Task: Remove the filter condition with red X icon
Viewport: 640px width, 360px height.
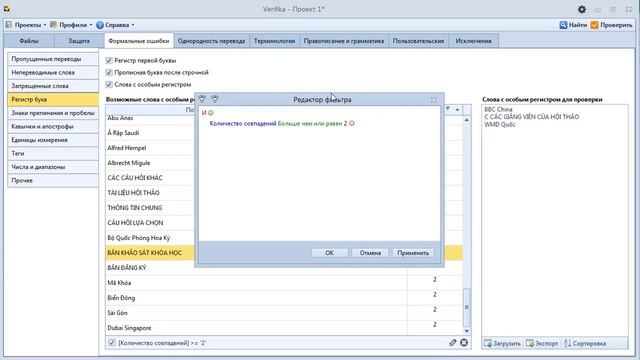Action: click(x=351, y=123)
